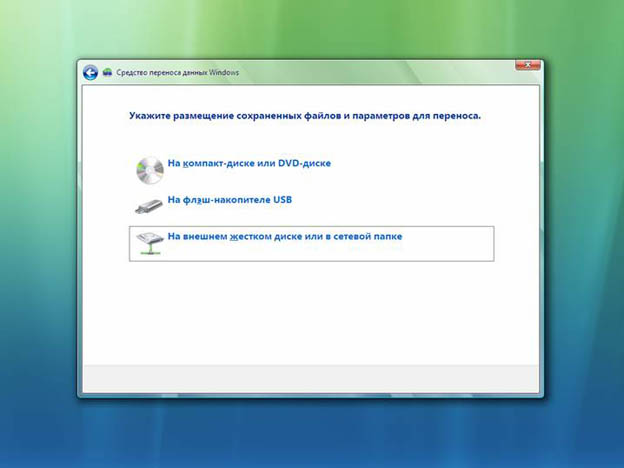
Task: Choose "На флэш-накопителе USB" option
Action: (x=230, y=200)
